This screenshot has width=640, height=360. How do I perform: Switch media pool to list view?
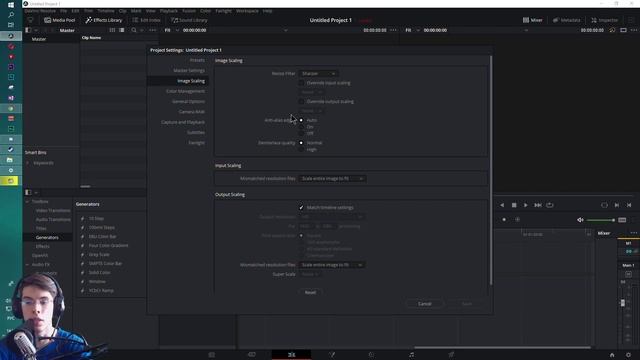point(122,30)
